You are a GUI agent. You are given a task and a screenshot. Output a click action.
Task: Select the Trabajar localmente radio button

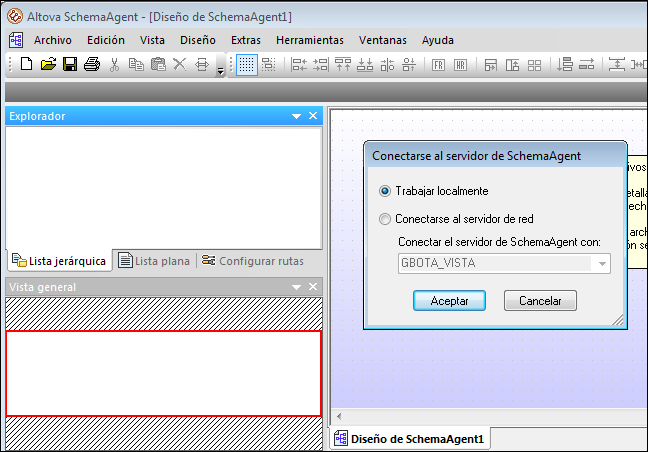coord(385,191)
